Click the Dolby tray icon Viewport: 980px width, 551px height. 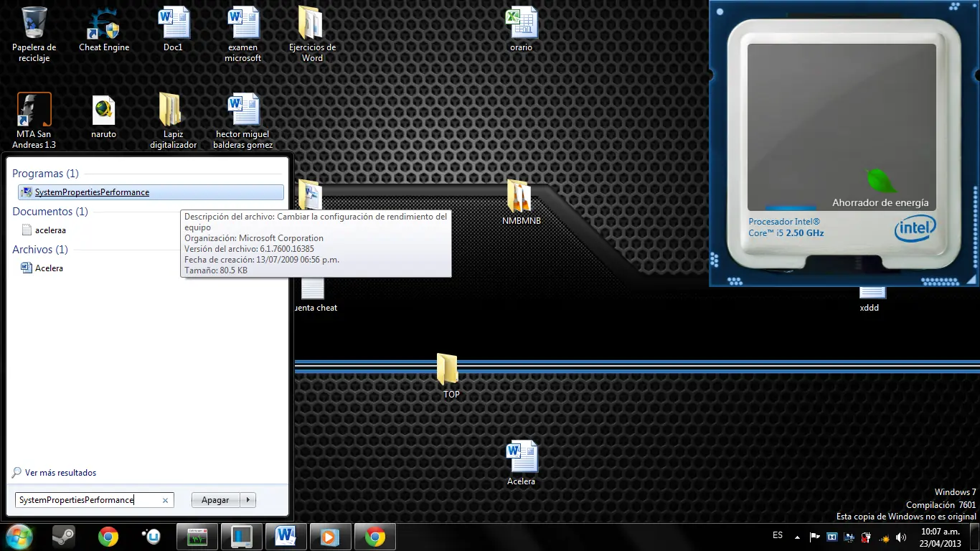pyautogui.click(x=831, y=537)
